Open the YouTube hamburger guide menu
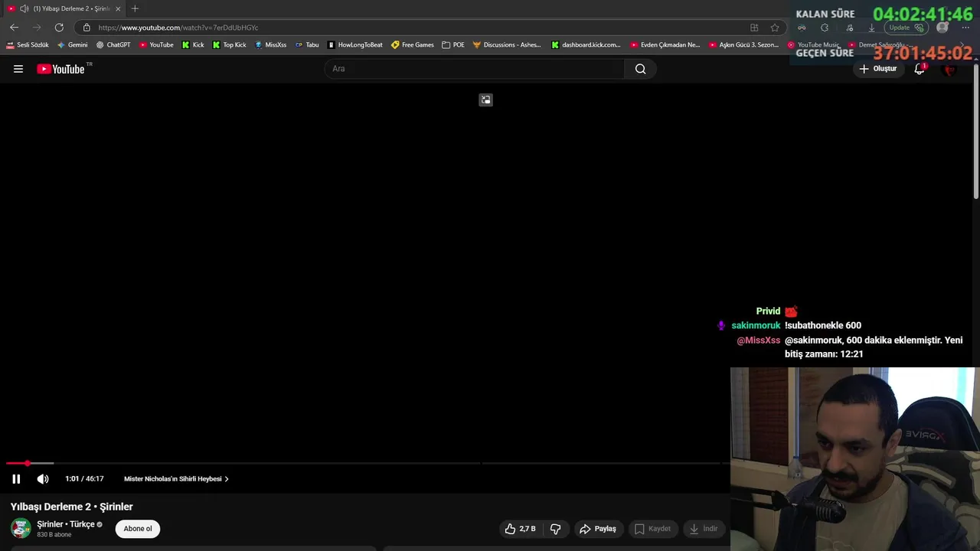The height and width of the screenshot is (551, 980). (18, 69)
